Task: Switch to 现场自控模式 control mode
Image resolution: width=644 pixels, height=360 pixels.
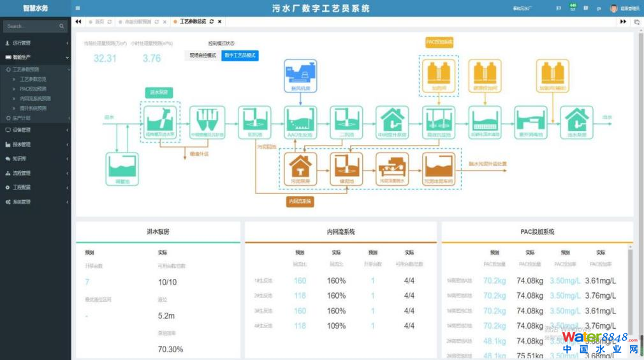Action: [202, 56]
